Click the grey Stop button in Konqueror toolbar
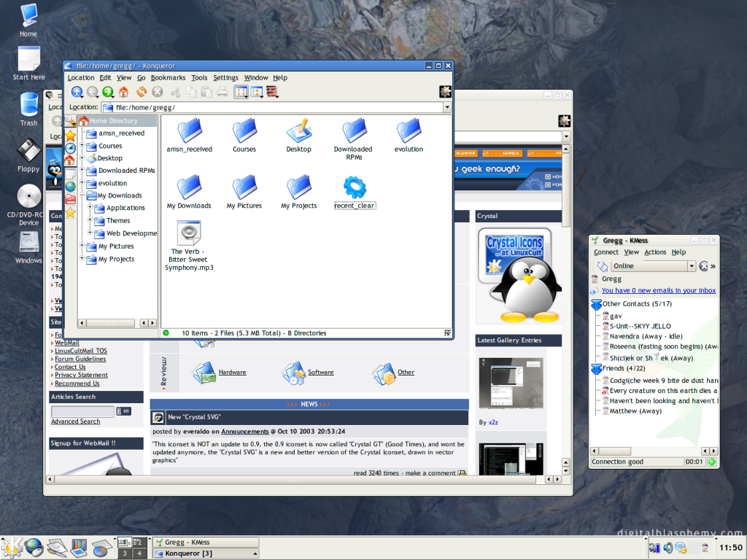747x560 pixels. [x=158, y=92]
